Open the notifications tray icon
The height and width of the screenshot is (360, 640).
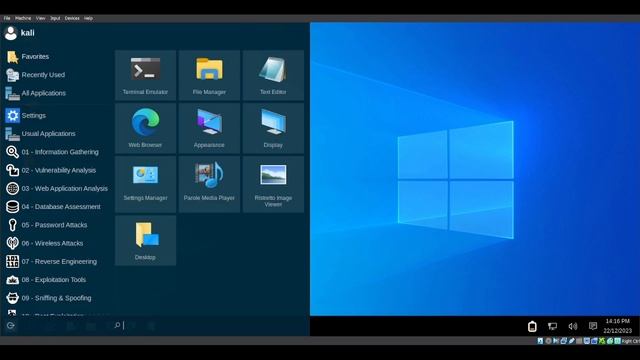point(593,326)
